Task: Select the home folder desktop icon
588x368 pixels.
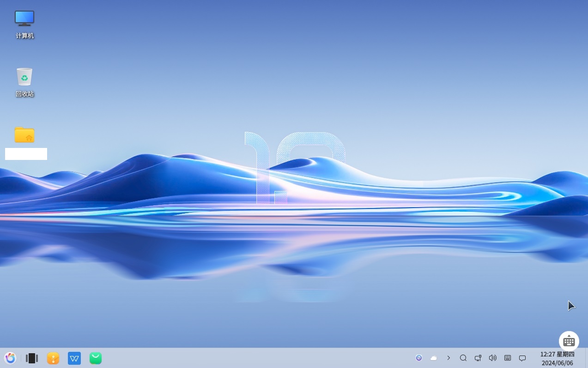Action: click(24, 135)
